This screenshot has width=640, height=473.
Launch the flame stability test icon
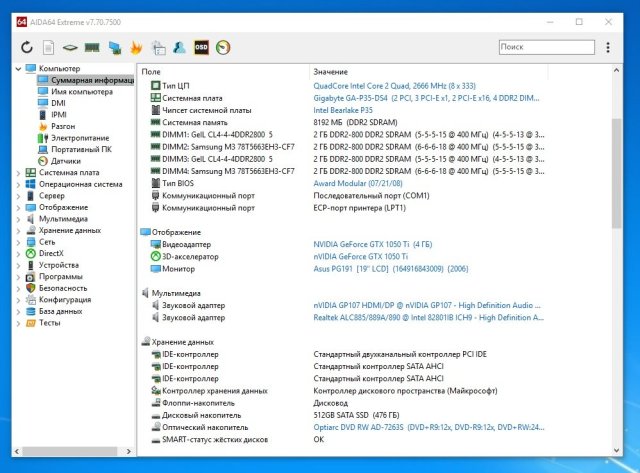(x=136, y=48)
